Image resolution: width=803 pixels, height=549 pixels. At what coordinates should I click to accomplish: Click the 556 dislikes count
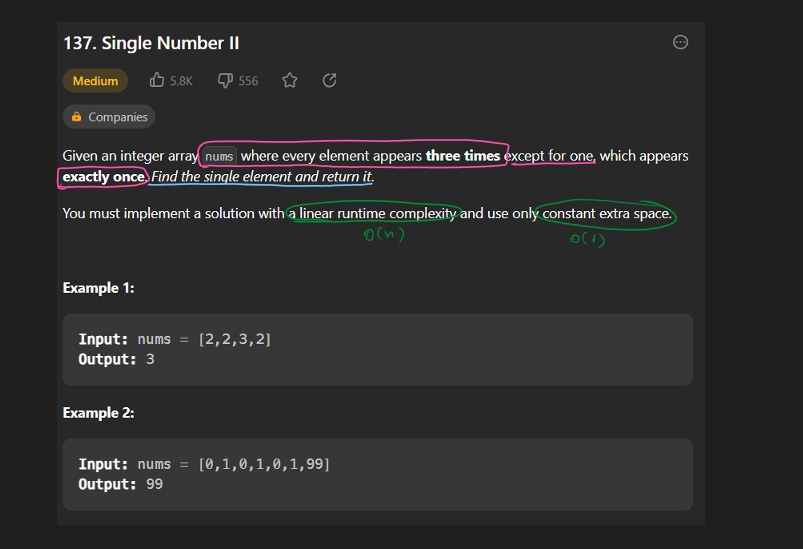pyautogui.click(x=248, y=81)
